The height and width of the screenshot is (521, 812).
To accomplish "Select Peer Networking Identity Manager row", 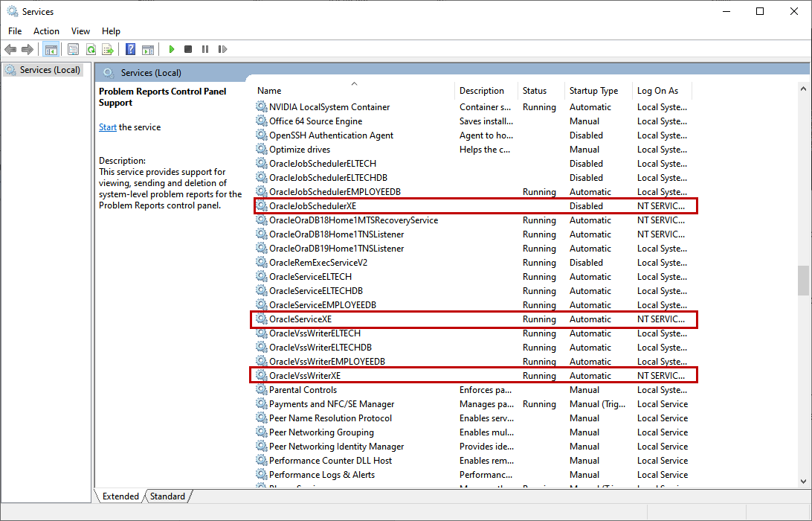I will point(474,447).
